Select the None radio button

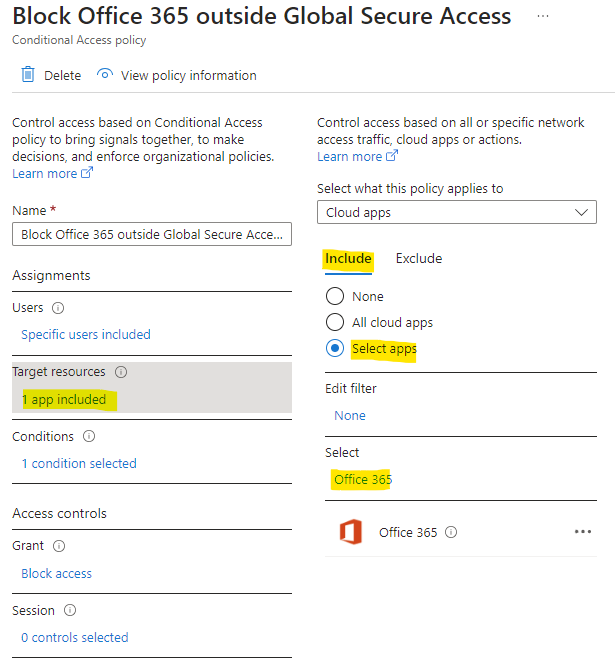click(335, 296)
